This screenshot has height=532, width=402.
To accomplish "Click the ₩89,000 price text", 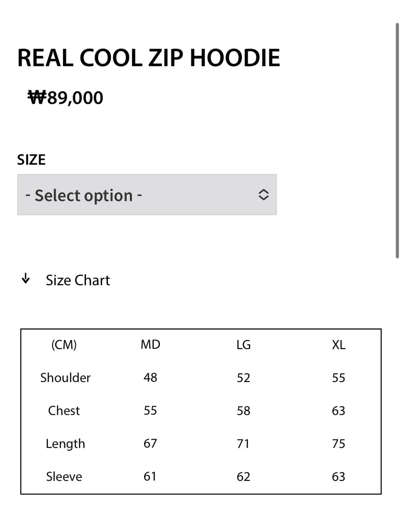I will [x=65, y=97].
